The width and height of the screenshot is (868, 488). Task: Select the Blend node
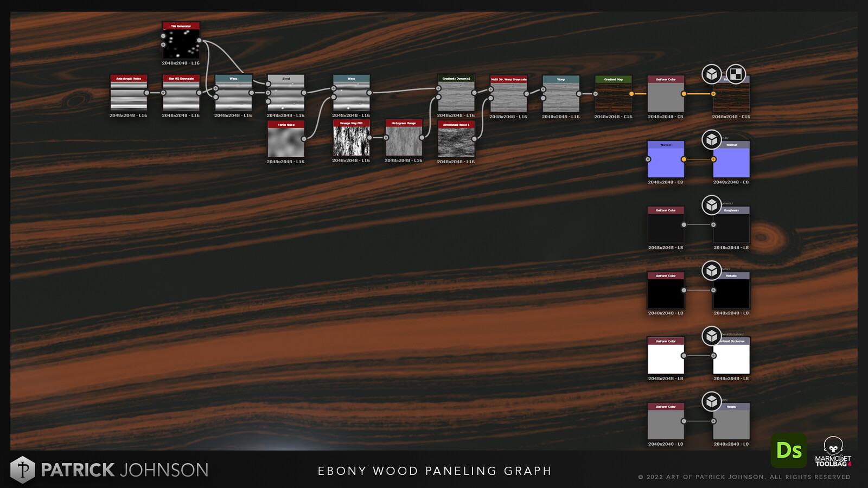pyautogui.click(x=286, y=93)
